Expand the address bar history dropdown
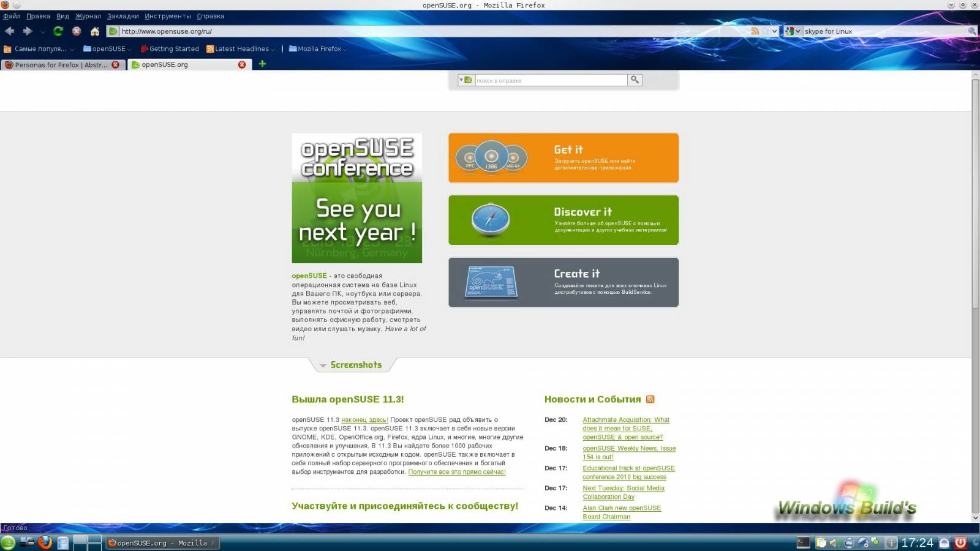The image size is (980, 551). (774, 31)
